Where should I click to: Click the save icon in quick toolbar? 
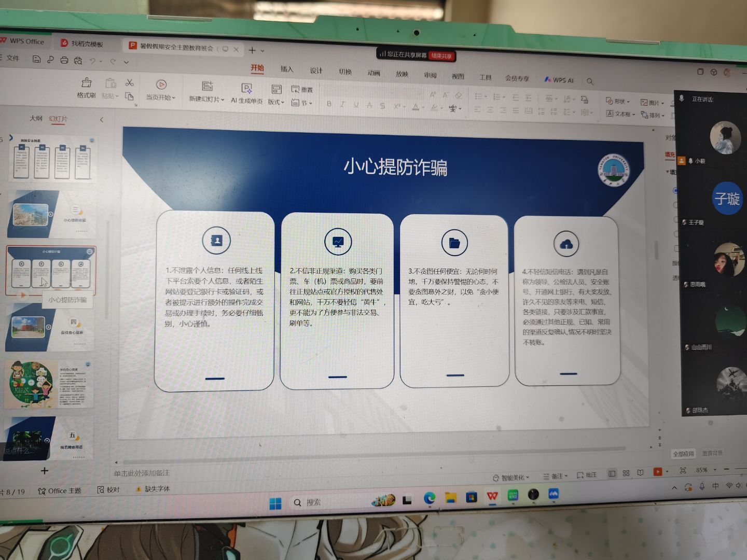click(36, 60)
